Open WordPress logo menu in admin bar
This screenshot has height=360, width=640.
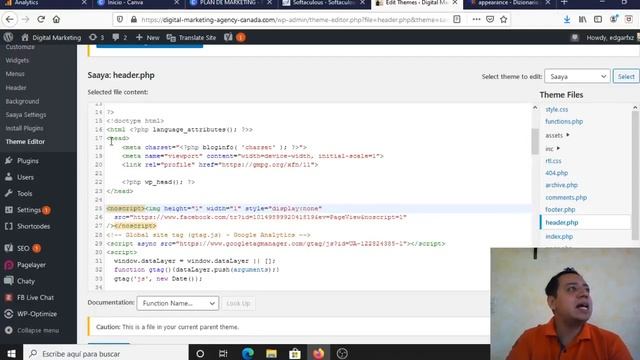pos(8,37)
